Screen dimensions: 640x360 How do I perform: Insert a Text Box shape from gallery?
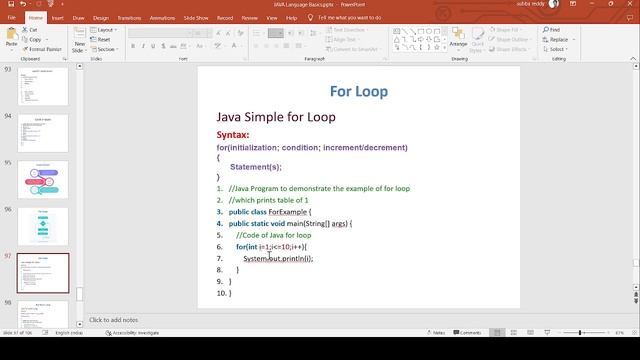(396, 31)
